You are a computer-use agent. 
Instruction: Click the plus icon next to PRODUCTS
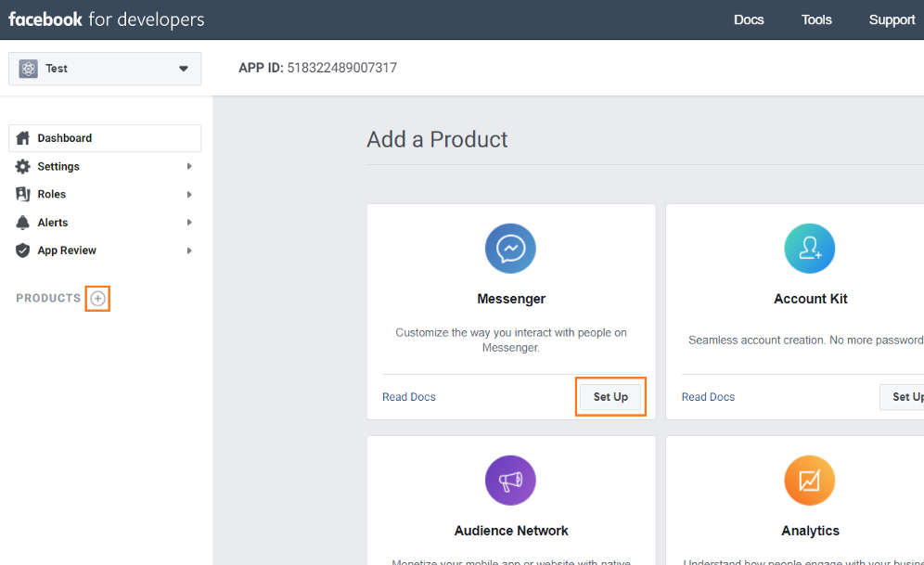pyautogui.click(x=97, y=298)
